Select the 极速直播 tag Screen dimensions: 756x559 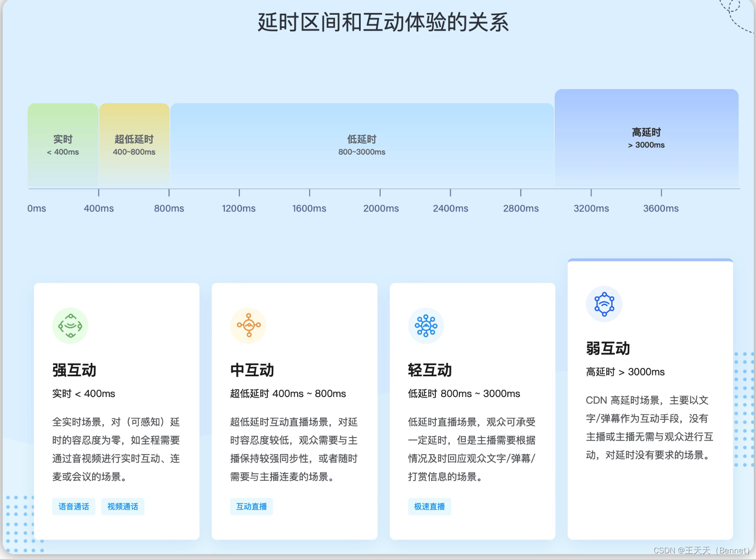click(x=429, y=506)
